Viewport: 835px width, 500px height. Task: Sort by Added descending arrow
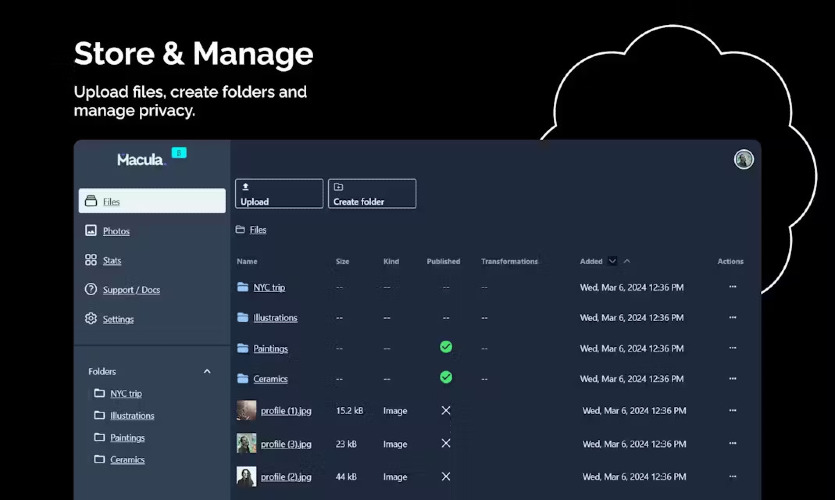tap(612, 261)
